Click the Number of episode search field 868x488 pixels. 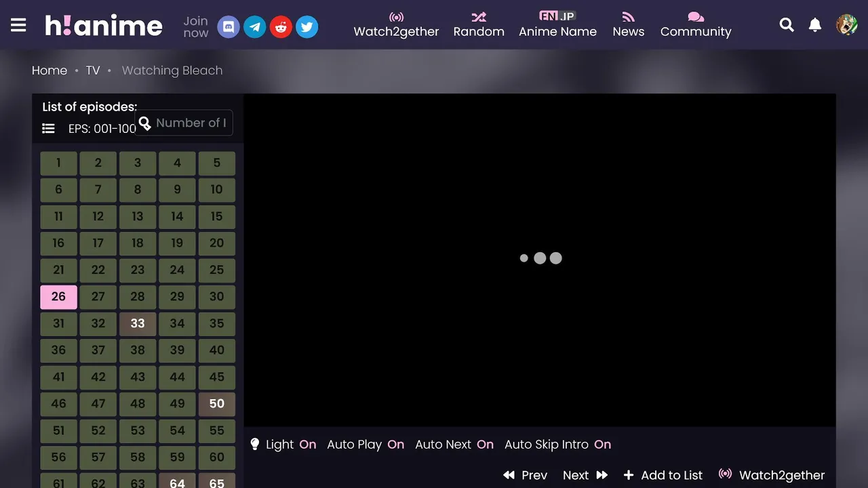(x=184, y=123)
